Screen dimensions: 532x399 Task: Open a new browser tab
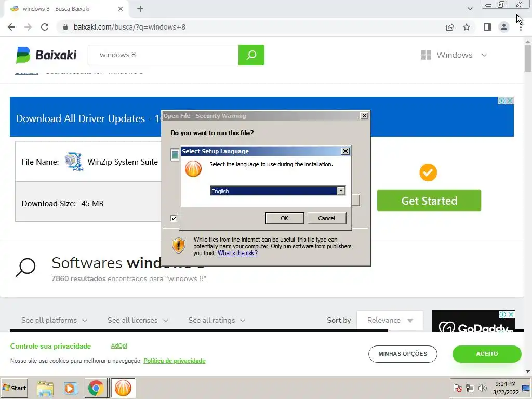click(140, 9)
